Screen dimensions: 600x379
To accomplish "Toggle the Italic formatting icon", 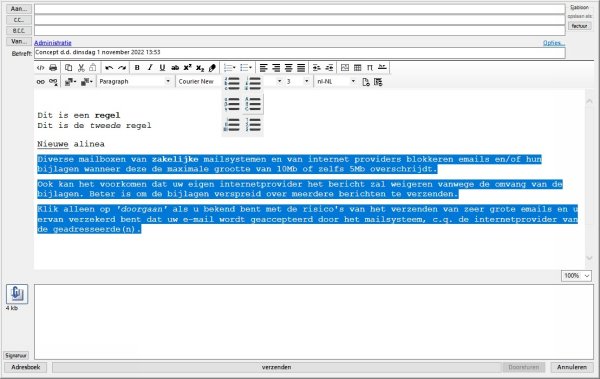I will pos(150,68).
